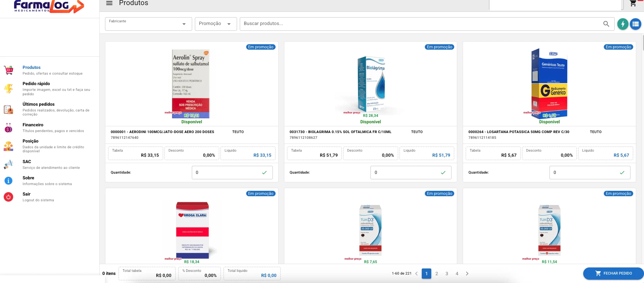Click the FECHAR PEDIDO button
The image size is (644, 283).
pos(613,274)
